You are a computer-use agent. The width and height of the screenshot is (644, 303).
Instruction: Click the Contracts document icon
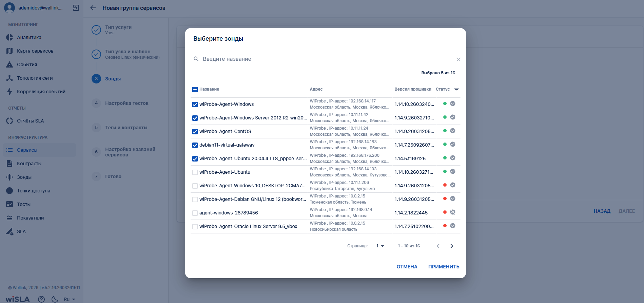click(x=9, y=164)
